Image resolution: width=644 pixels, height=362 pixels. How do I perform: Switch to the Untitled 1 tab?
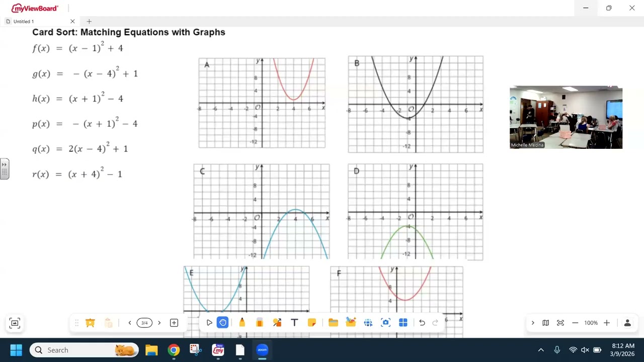pyautogui.click(x=24, y=22)
